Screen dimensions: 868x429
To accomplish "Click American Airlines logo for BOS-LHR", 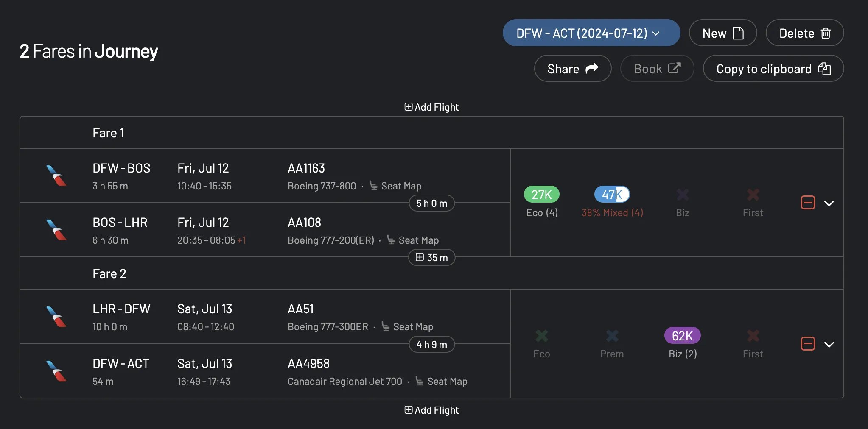I will [56, 230].
